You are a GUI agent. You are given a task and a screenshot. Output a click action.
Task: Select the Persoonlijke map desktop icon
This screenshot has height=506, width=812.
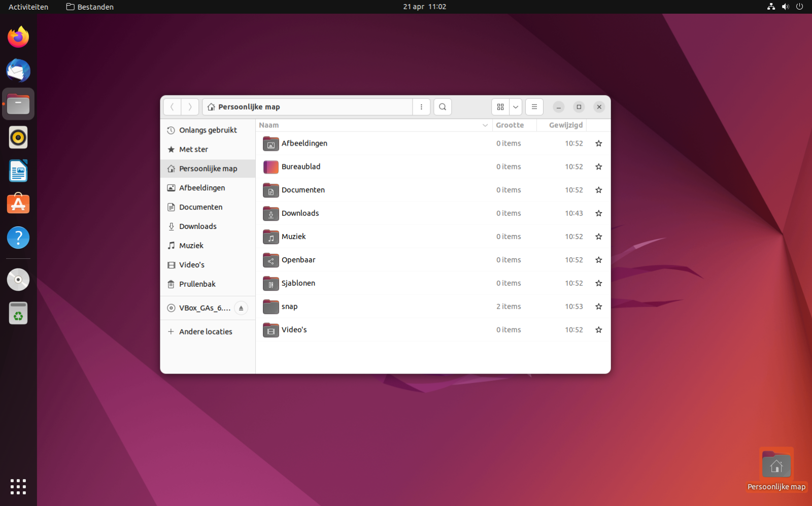(x=776, y=465)
